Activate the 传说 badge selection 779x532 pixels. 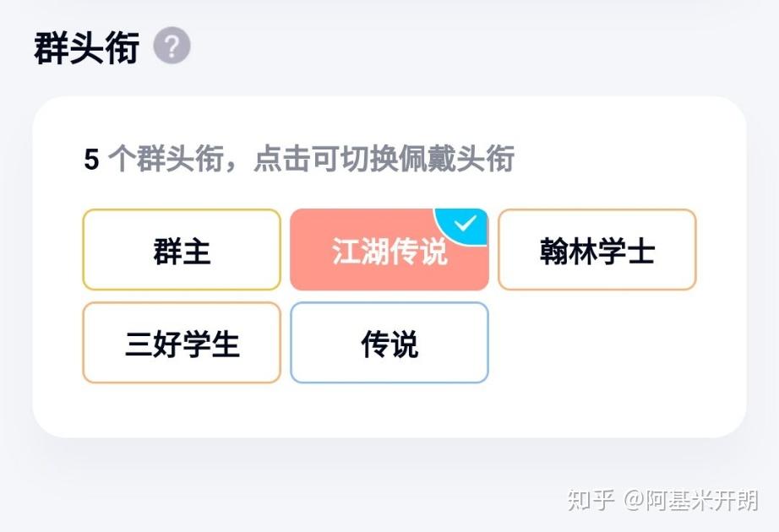tap(389, 343)
